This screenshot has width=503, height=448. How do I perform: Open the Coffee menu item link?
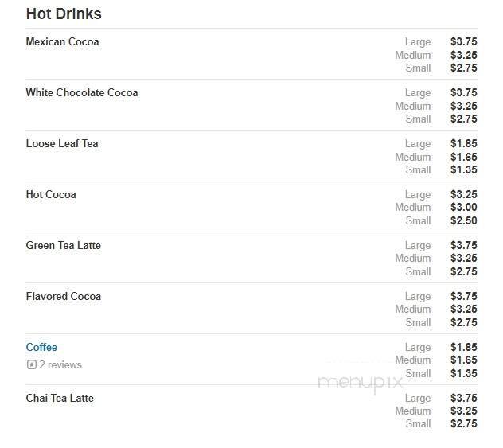tap(41, 347)
